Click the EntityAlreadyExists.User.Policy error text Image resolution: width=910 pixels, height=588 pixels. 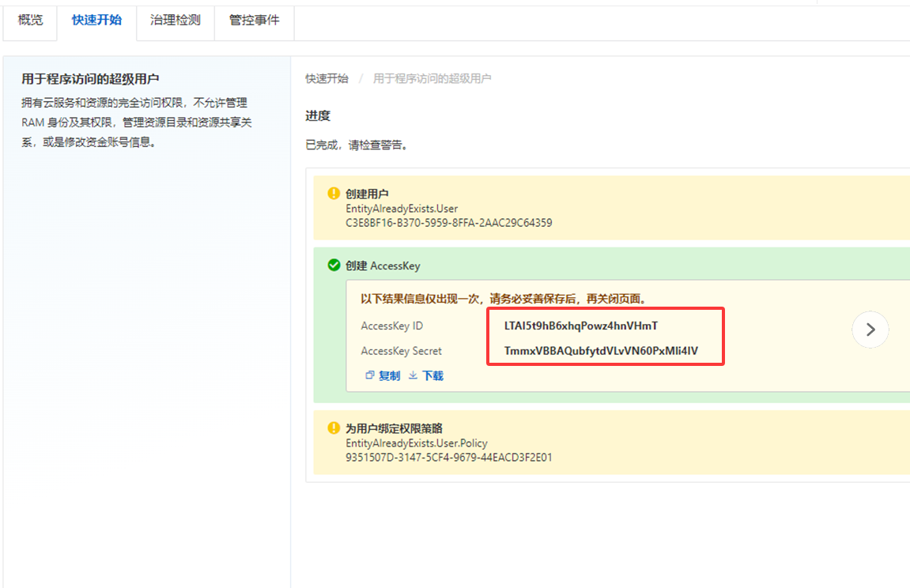tap(416, 443)
